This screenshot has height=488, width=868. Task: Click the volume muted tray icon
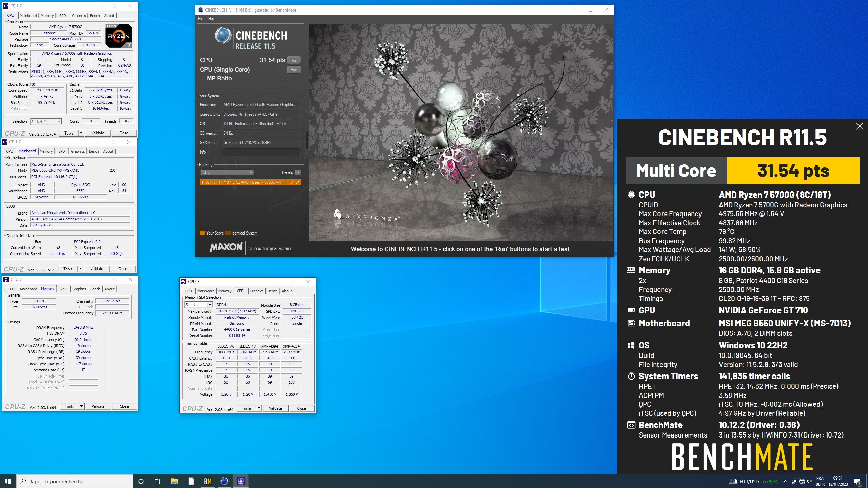pos(810,481)
